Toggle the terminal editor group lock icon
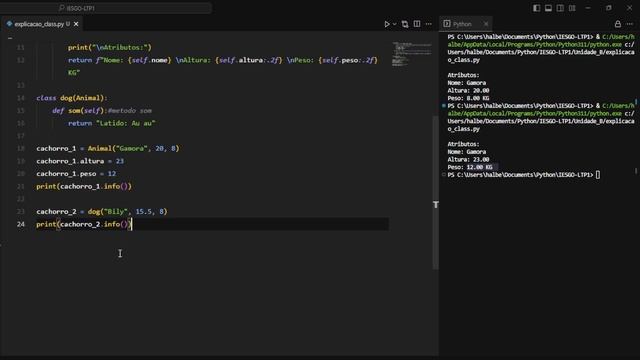 click(618, 24)
